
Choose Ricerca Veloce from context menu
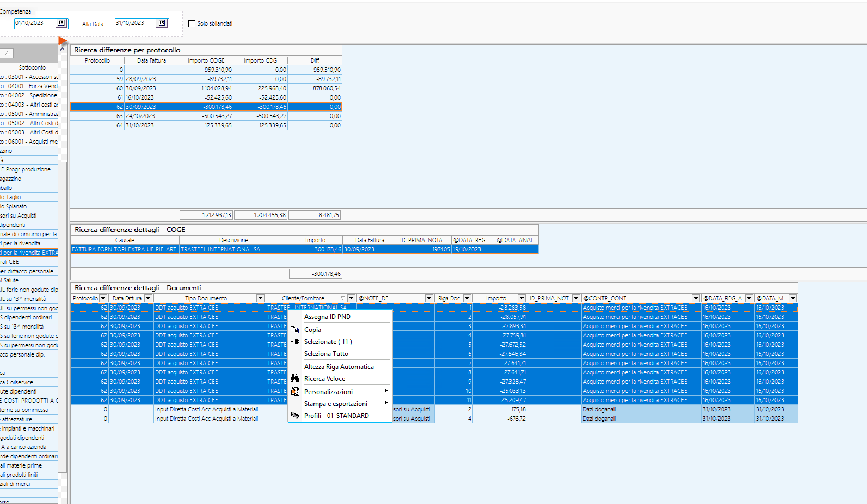point(340,379)
